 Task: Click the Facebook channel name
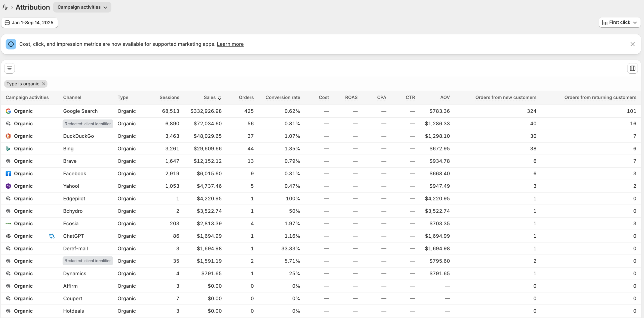point(74,174)
